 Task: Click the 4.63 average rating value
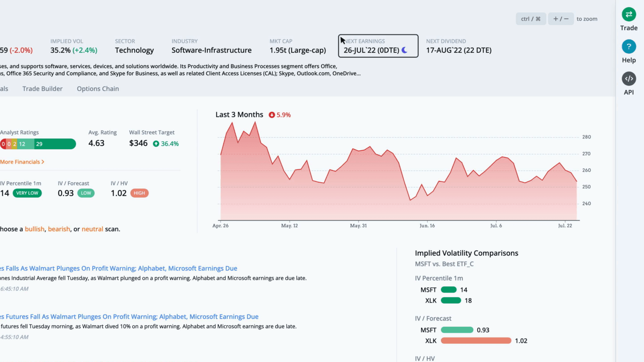click(97, 143)
